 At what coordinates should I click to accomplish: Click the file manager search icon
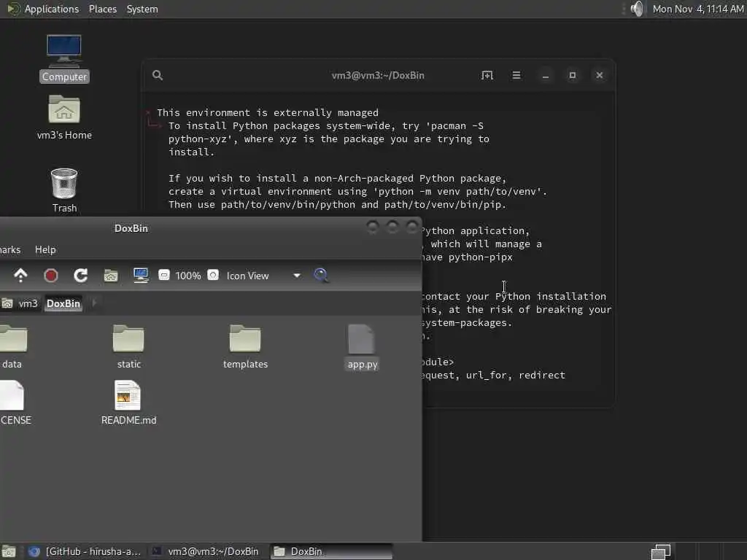click(321, 275)
